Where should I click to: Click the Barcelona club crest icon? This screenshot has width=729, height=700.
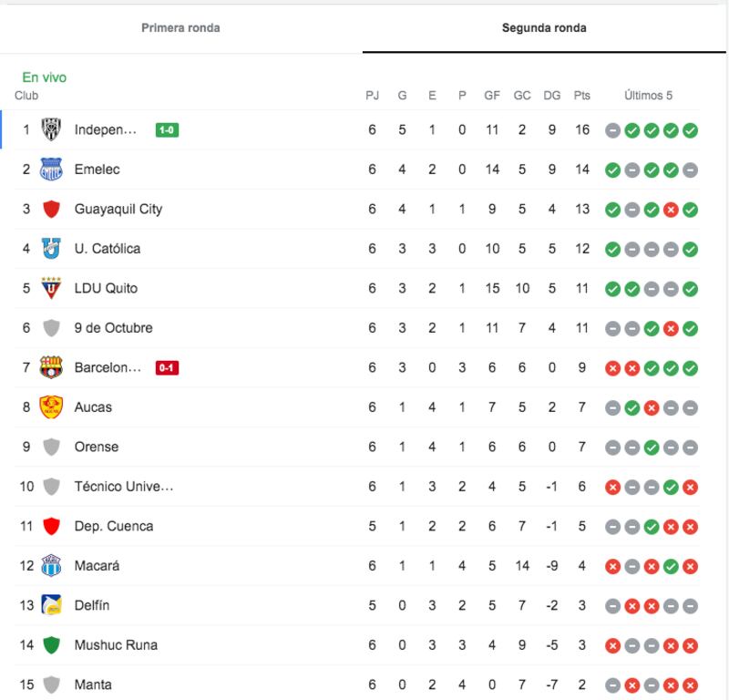click(x=51, y=367)
